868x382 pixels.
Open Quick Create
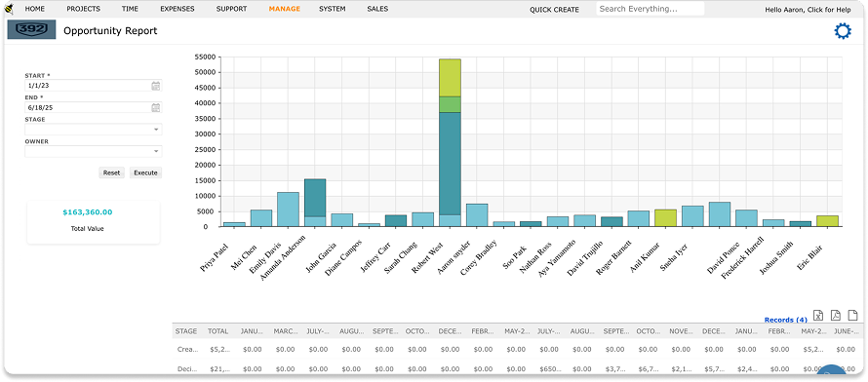pyautogui.click(x=554, y=10)
